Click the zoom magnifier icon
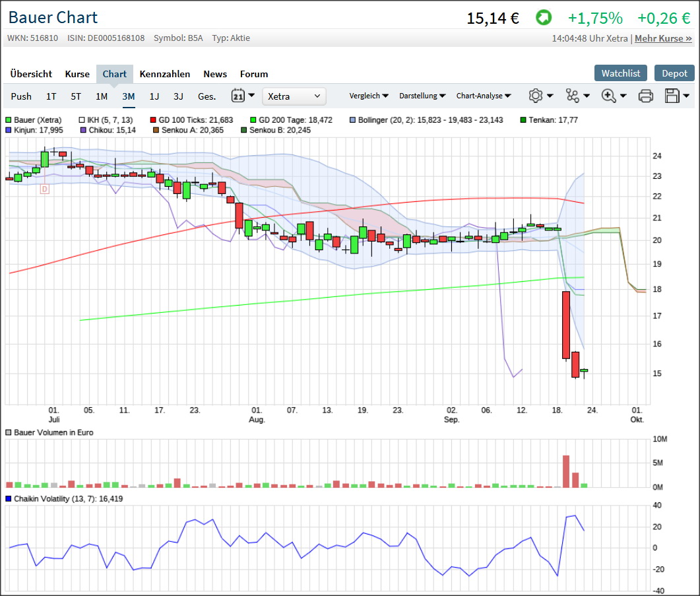The height and width of the screenshot is (596, 700). coord(609,96)
